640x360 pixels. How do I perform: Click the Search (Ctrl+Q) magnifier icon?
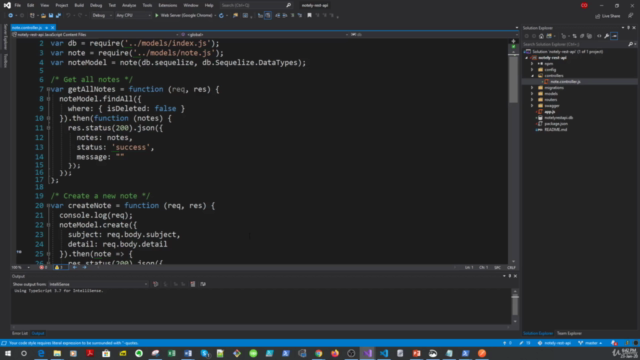(x=288, y=5)
